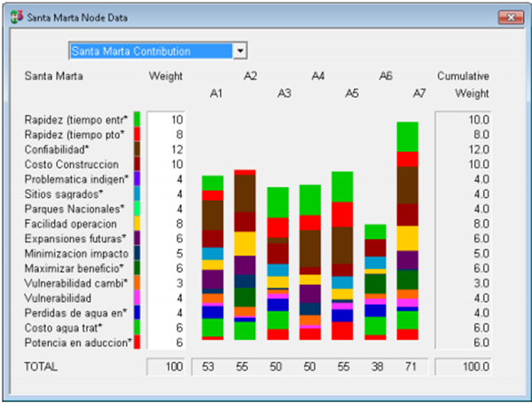Click the dropdown arrow beside Santa Marta Contribution

point(239,51)
